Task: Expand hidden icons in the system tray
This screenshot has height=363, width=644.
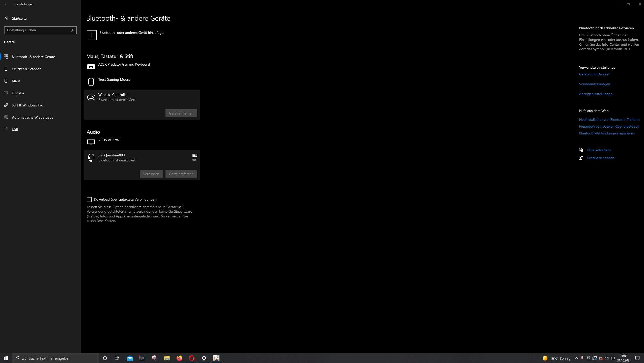Action: [576, 358]
